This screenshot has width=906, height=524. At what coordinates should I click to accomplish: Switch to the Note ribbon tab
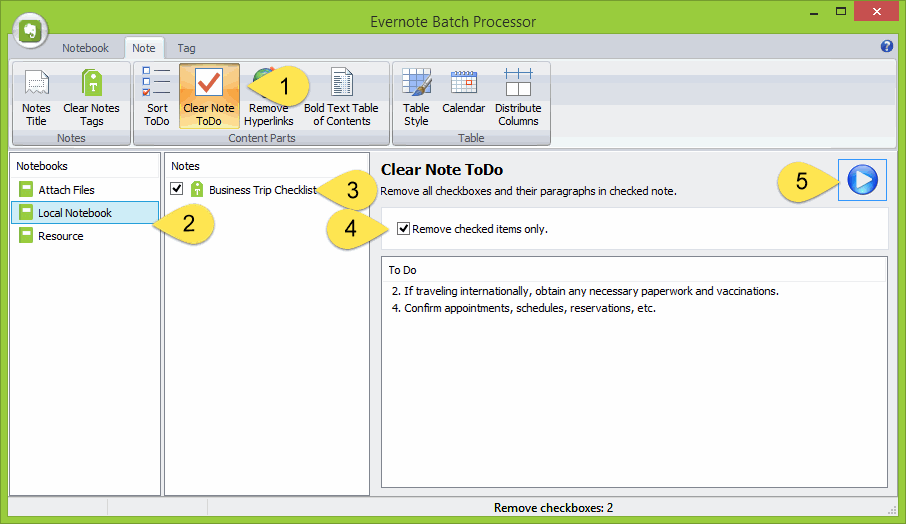point(143,48)
